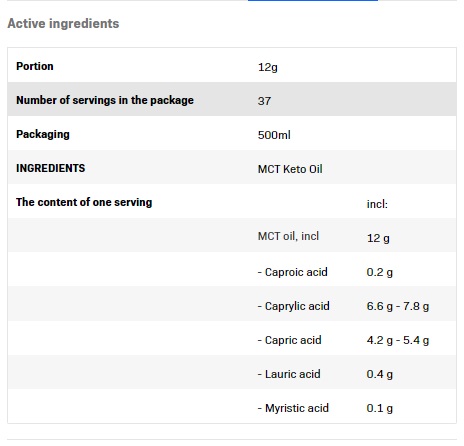Select the 4.2 g - 5.4 g value
464x446 pixels.
coord(398,340)
